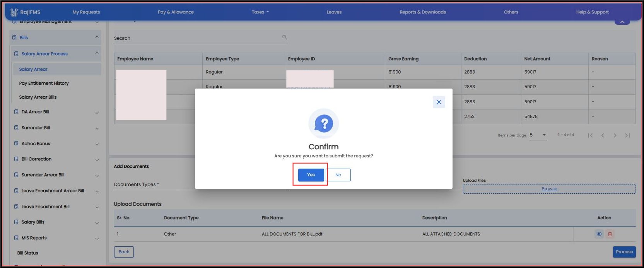644x268 pixels.
Task: View the uploaded document eye icon
Action: 599,234
